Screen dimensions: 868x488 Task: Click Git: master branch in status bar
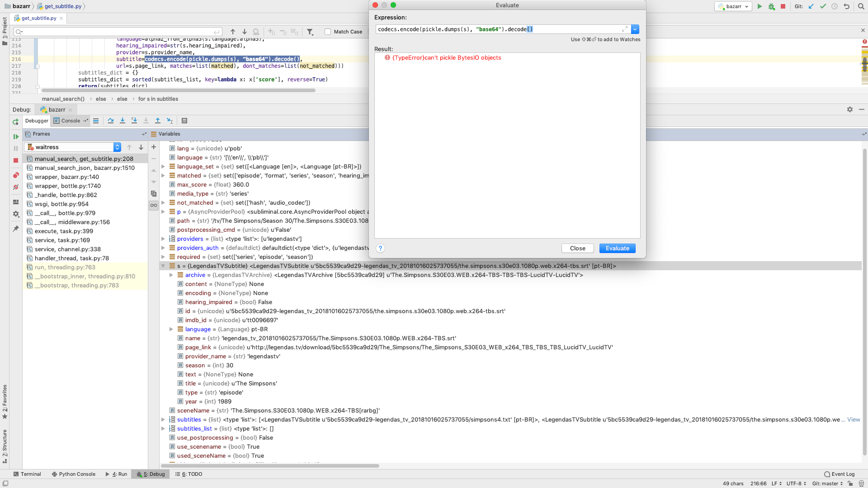click(x=827, y=483)
